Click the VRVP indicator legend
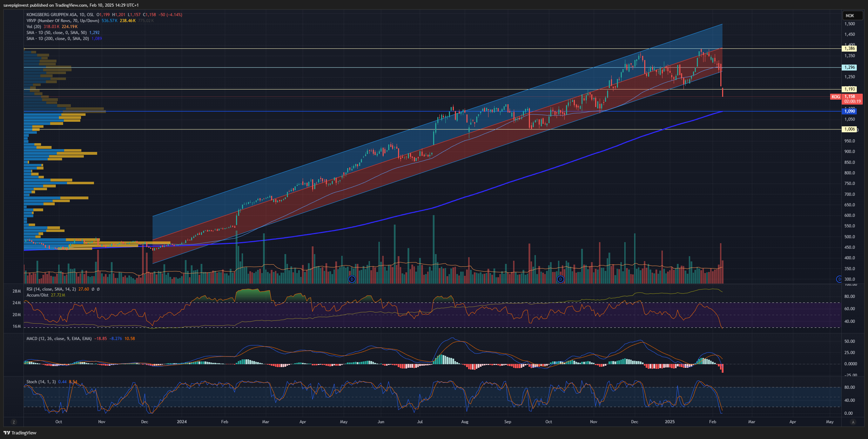 [63, 21]
